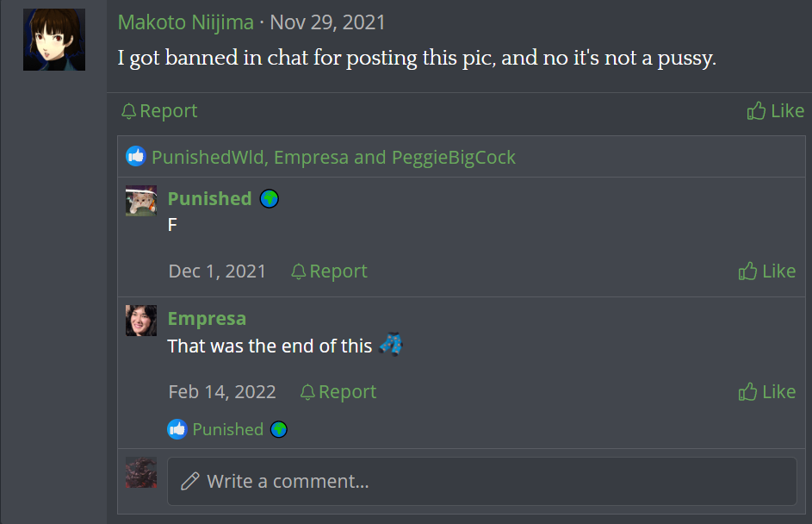Click the blue thumbs-up icon beside PunishedWld
Viewport: 812px width, 524px height.
(136, 157)
